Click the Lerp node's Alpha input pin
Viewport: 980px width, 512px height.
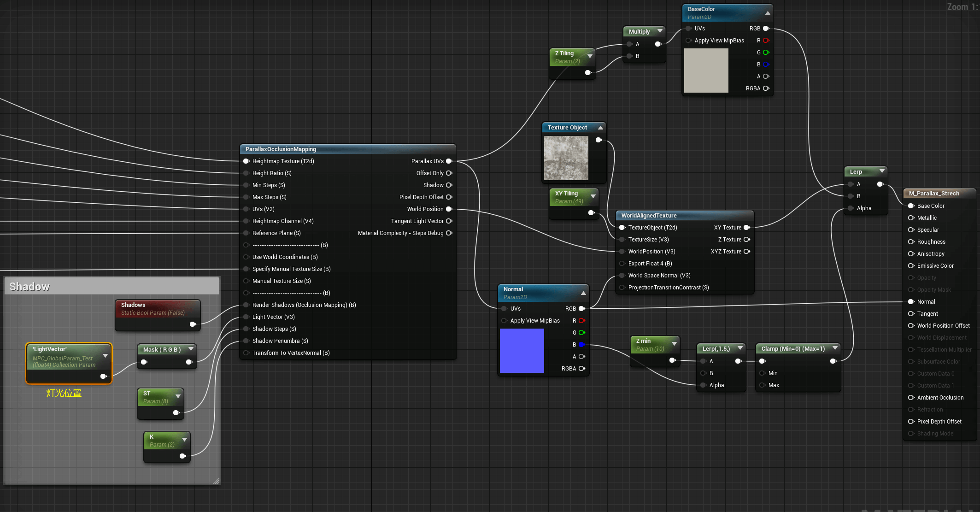click(x=851, y=208)
